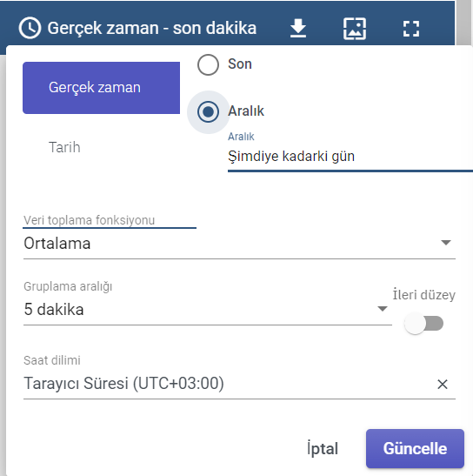The height and width of the screenshot is (476, 473).
Task: Expand the 5 dakika grouping arrow
Action: [x=383, y=309]
